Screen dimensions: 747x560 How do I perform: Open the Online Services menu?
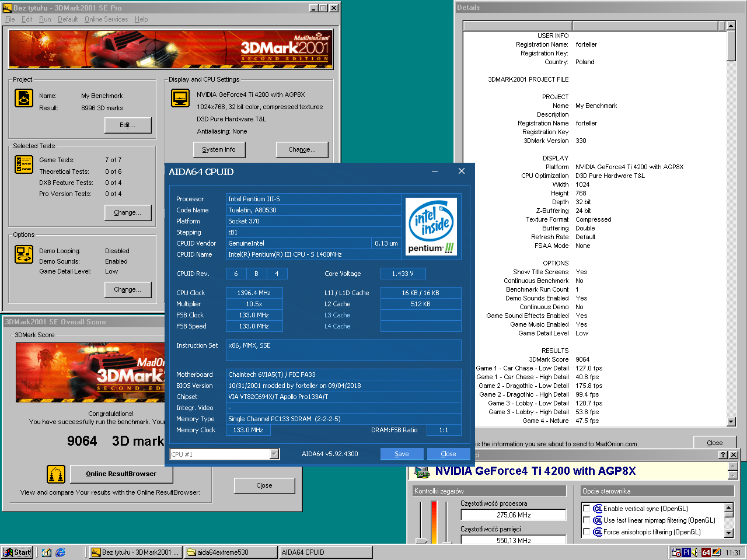106,19
